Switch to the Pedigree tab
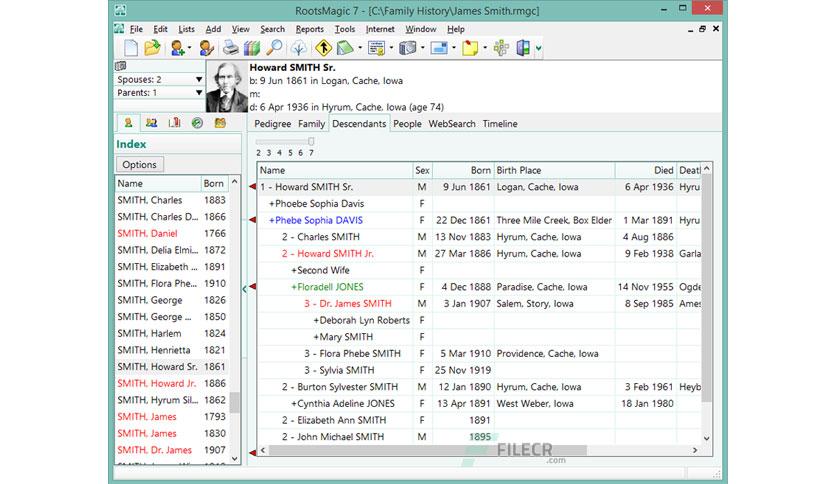Viewport: 836px width, 484px height. tap(272, 124)
